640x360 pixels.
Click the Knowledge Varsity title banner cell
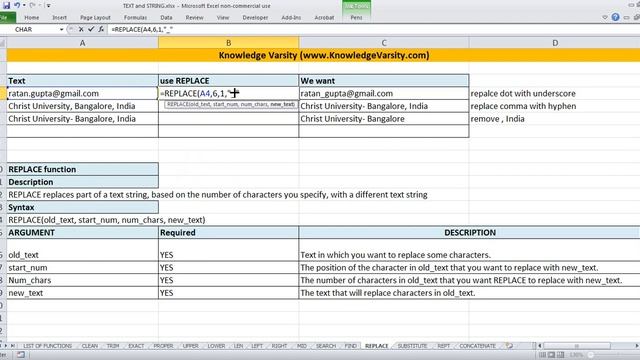point(324,56)
